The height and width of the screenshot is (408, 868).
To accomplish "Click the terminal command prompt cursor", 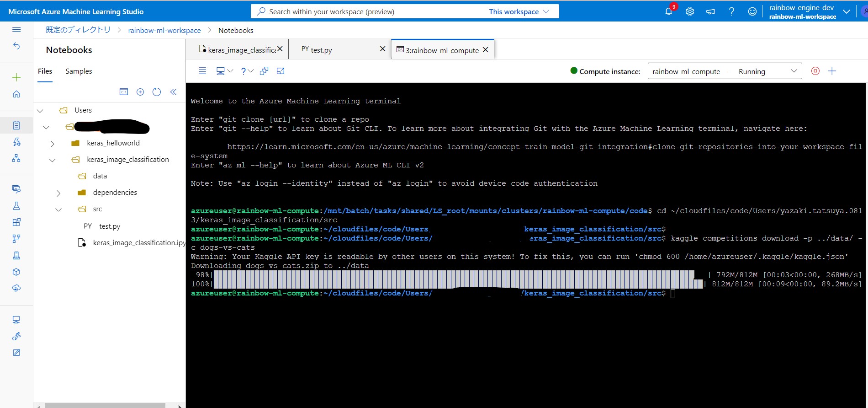I will pos(673,293).
